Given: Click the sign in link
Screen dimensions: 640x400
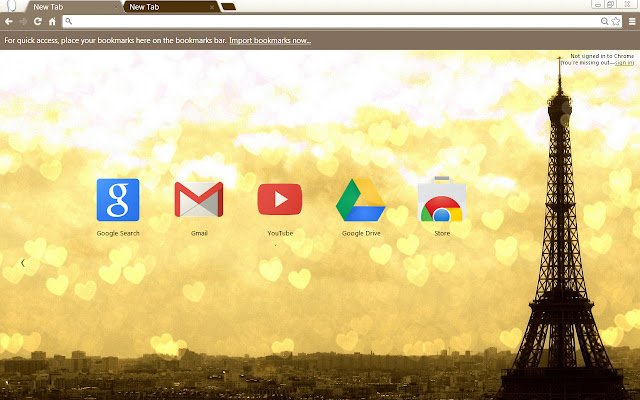Looking at the screenshot, I should 624,63.
